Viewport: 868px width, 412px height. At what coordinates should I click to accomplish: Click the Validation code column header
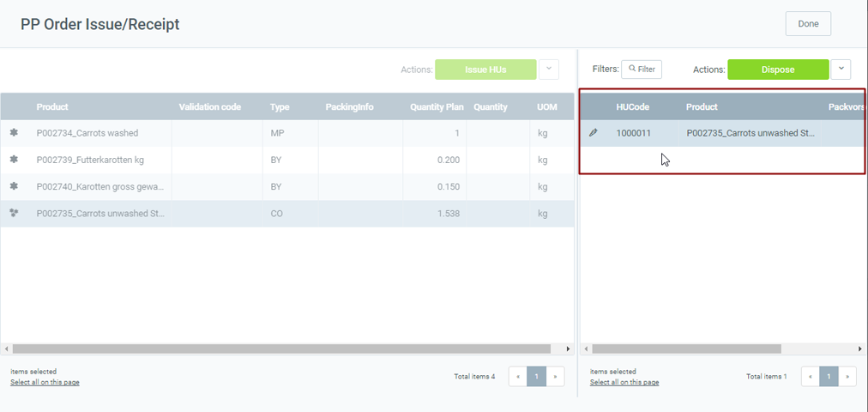[210, 107]
